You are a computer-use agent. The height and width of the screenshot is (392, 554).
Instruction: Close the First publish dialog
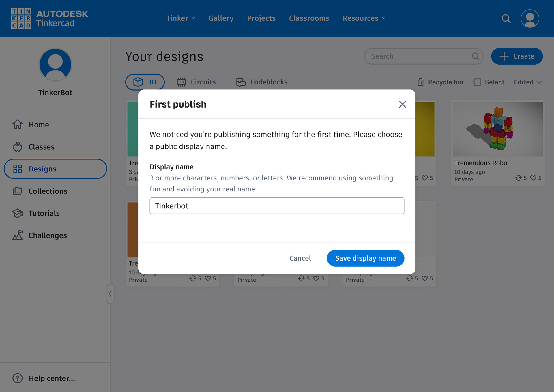402,104
